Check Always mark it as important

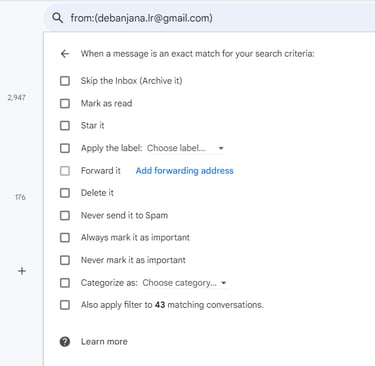click(65, 238)
